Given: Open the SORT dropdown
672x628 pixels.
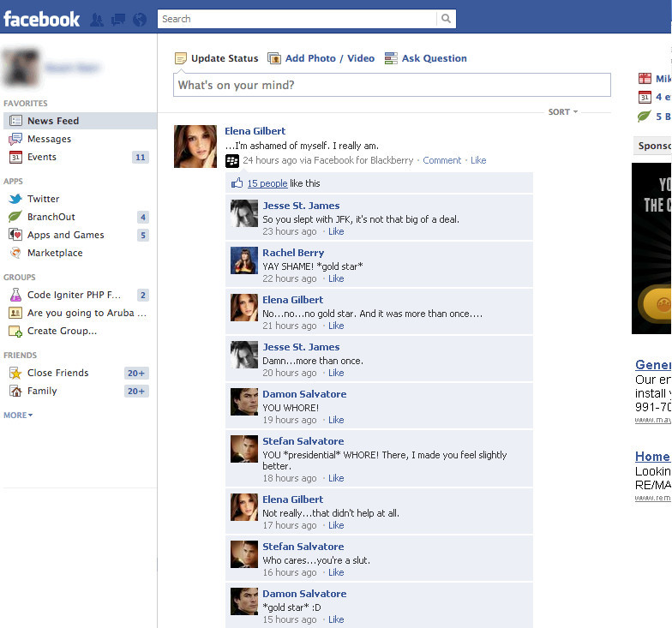Looking at the screenshot, I should click(562, 111).
